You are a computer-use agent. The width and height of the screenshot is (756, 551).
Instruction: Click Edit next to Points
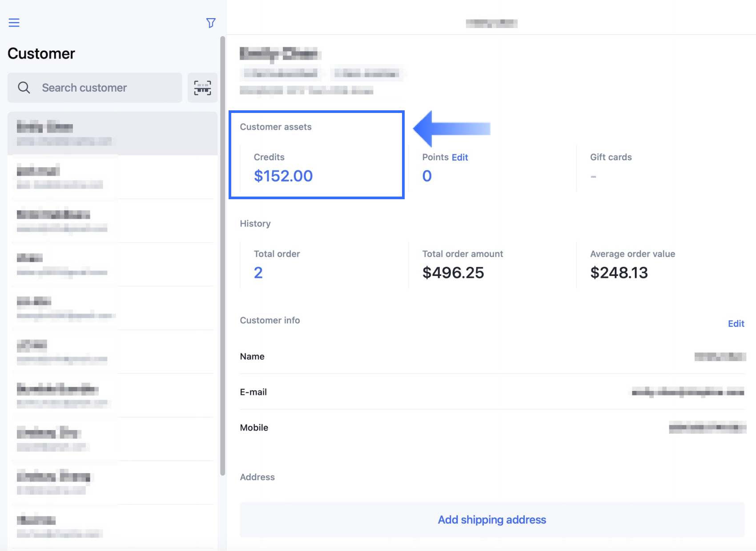[x=460, y=157]
